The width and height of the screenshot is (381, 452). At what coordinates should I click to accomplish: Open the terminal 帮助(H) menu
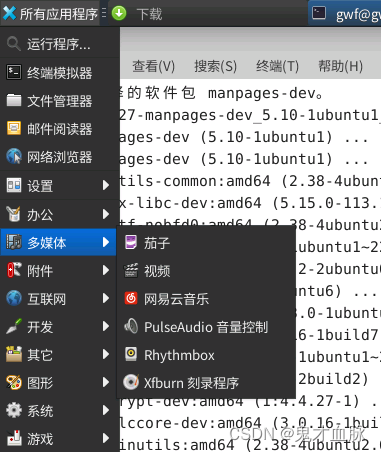click(x=340, y=66)
